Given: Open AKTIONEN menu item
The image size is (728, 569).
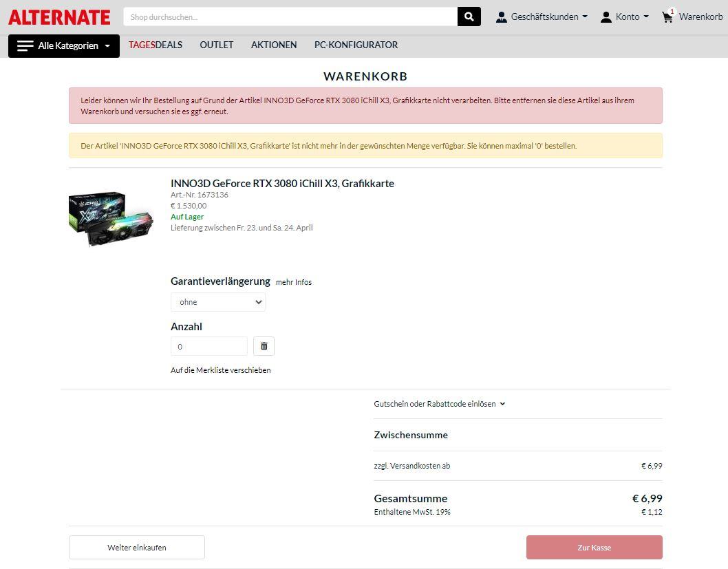Looking at the screenshot, I should [x=274, y=45].
